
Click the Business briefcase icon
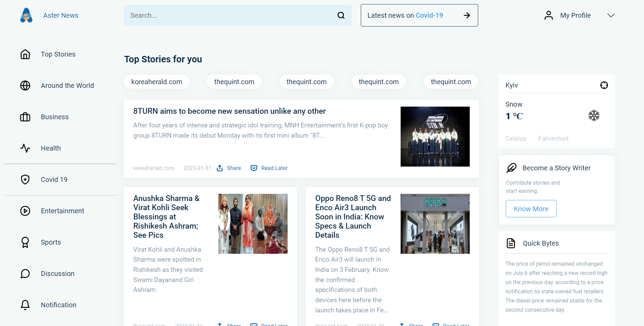[25, 117]
